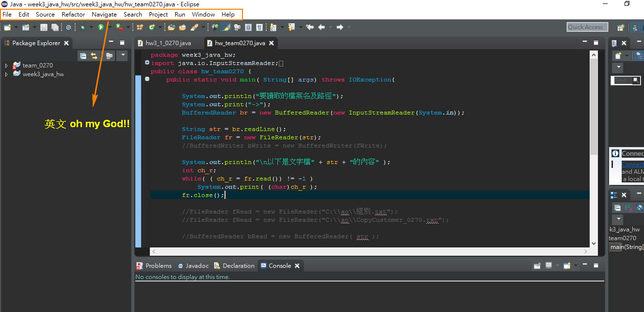Click the Search flashlight icon
Image resolution: width=644 pixels, height=312 pixels.
194,27
